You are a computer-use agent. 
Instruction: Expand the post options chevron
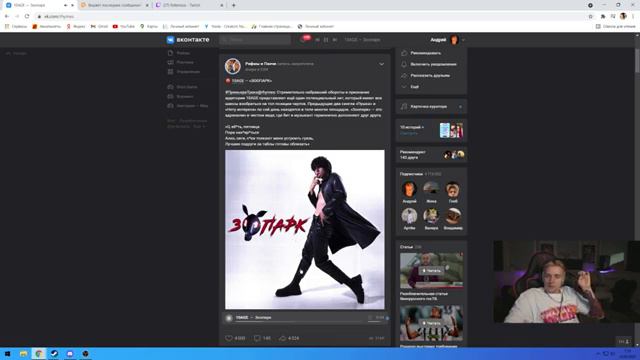pos(381,64)
